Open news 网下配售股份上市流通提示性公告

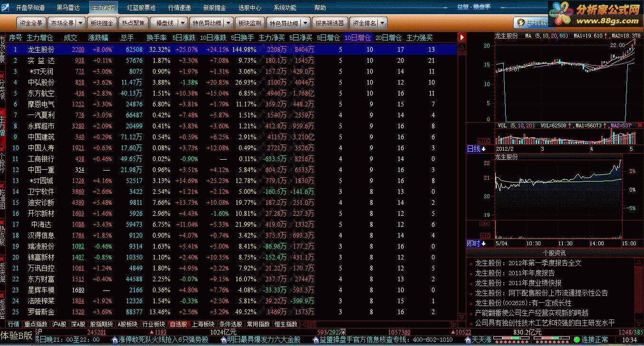coord(541,293)
